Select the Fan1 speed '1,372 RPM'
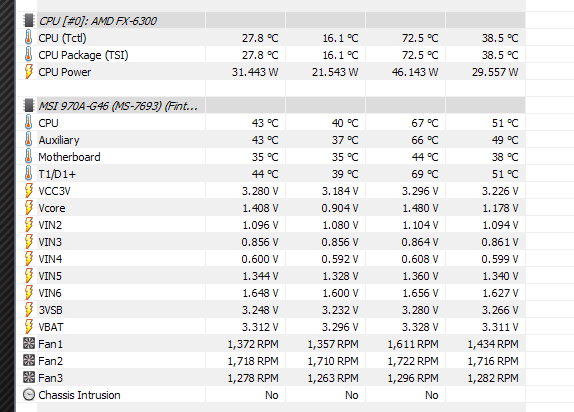The image size is (574, 412). click(253, 344)
